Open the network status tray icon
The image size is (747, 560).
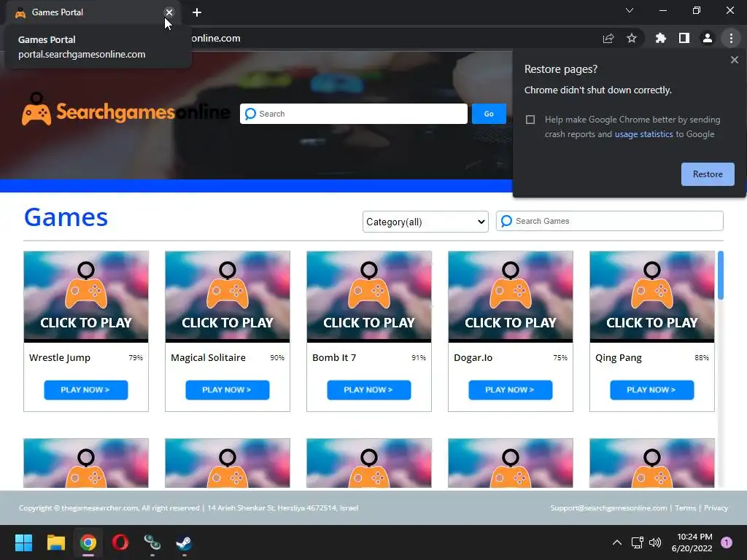tap(637, 542)
